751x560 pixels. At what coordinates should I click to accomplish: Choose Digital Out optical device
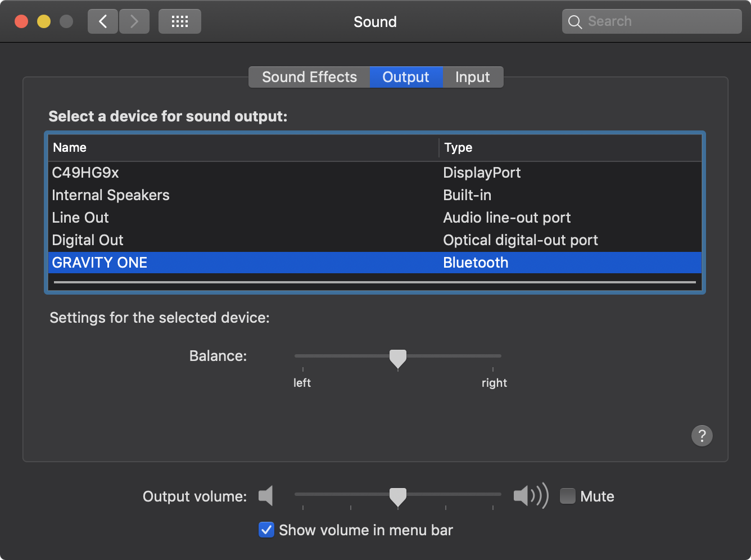[x=375, y=240]
